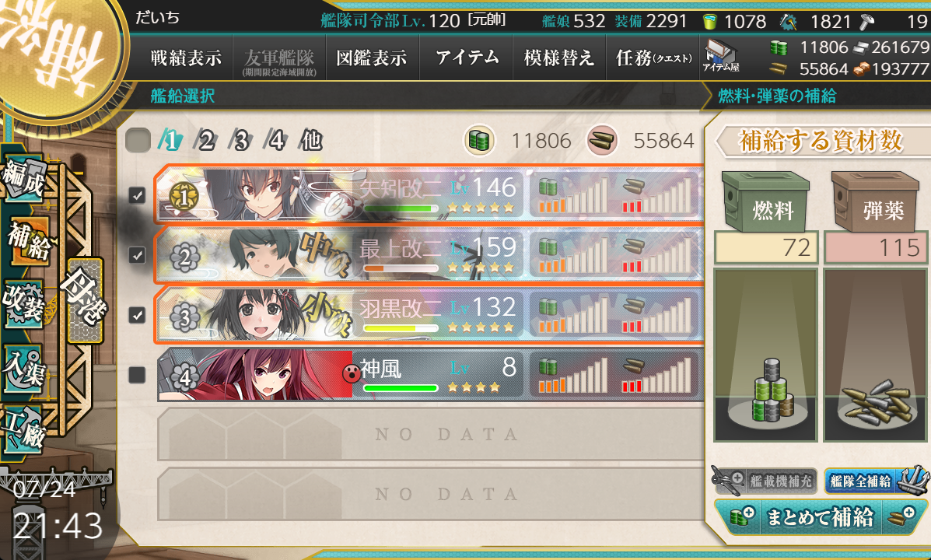Select the 羽黒改二 ship row

[429, 315]
